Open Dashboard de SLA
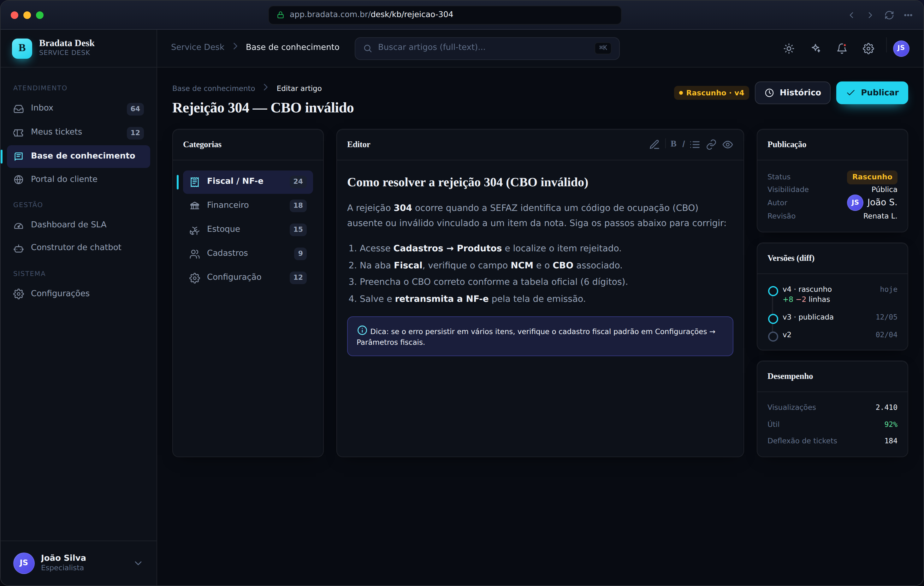The image size is (924, 586). 79,225
